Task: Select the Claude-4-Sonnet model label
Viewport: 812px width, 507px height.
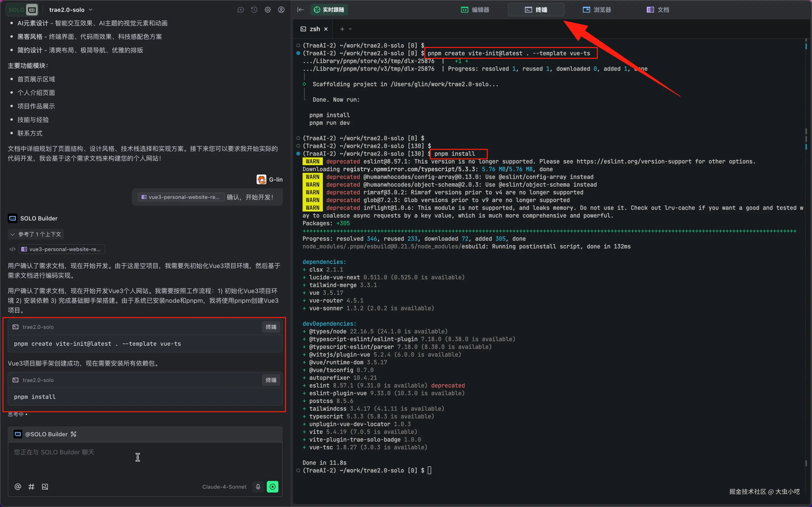Action: click(x=224, y=486)
